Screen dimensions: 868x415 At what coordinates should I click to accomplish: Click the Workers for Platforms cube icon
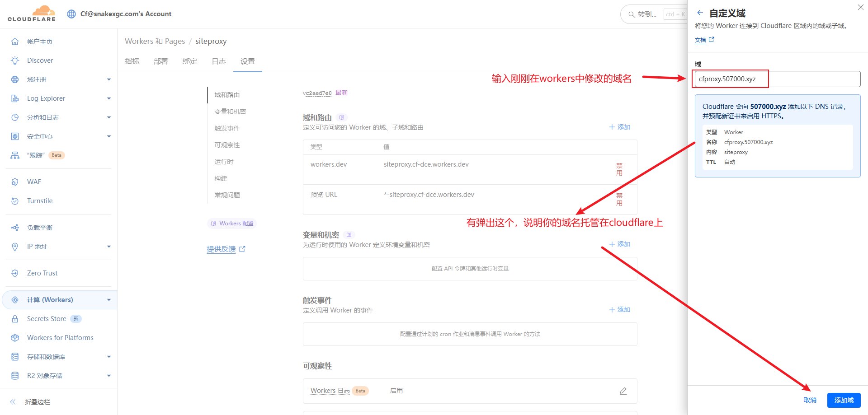(15, 338)
